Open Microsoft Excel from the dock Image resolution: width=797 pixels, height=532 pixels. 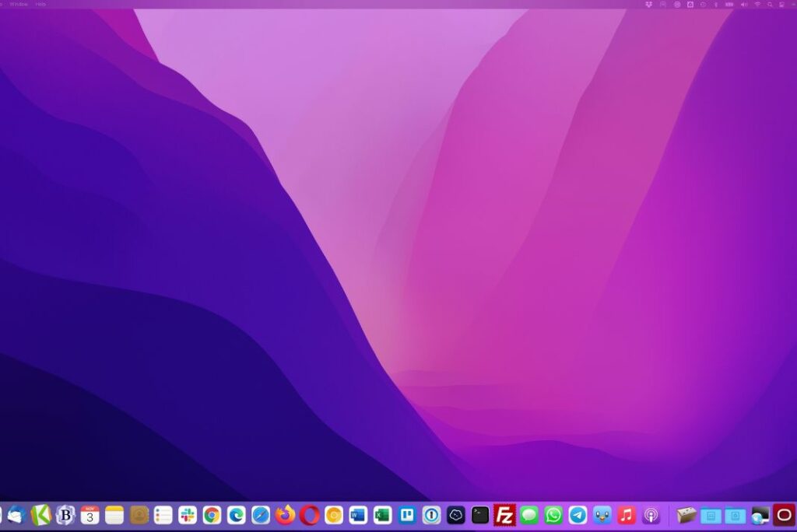tap(382, 515)
